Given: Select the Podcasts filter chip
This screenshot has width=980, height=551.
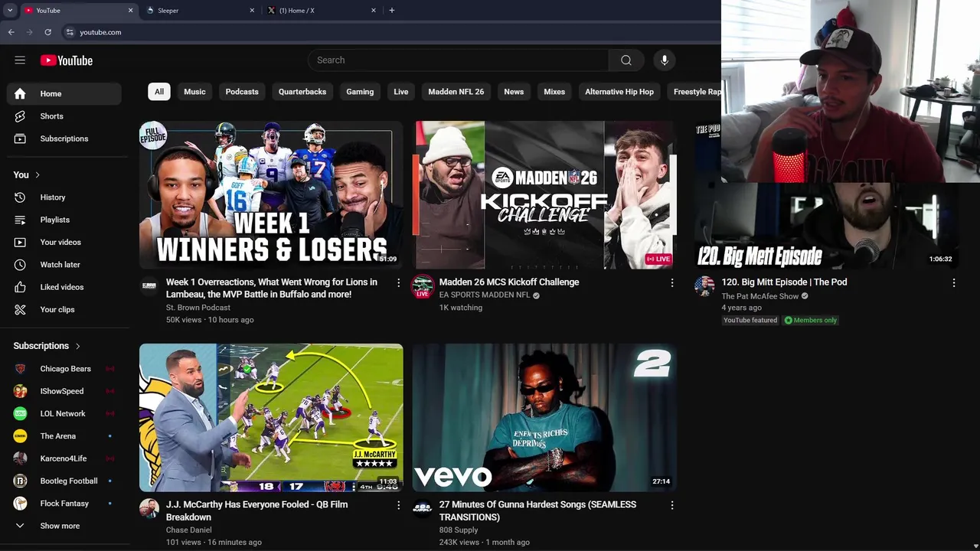Looking at the screenshot, I should (242, 92).
